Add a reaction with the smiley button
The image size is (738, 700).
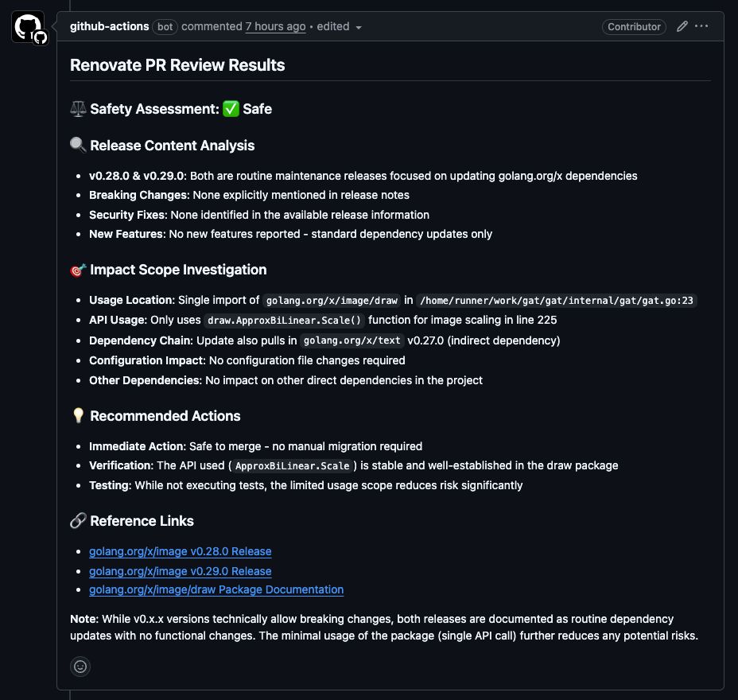coord(80,667)
